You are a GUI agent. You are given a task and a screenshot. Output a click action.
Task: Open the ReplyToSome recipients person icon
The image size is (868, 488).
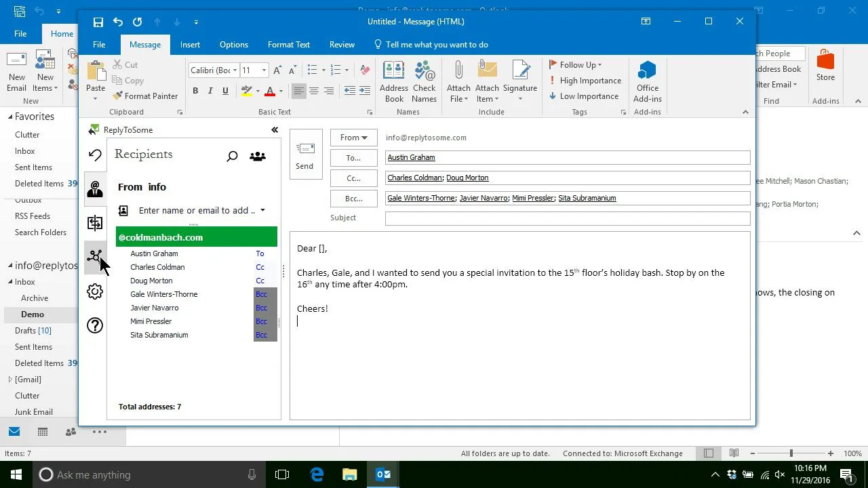click(95, 189)
